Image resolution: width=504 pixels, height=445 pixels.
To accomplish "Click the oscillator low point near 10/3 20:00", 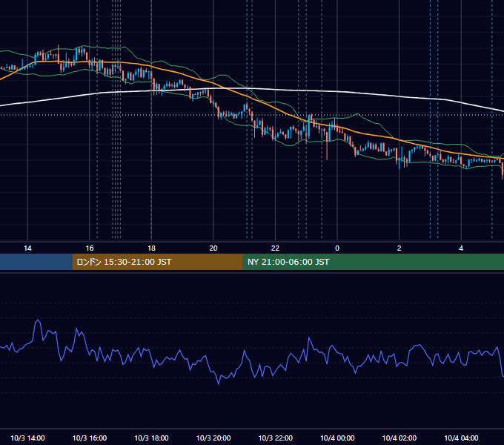I will tap(219, 383).
